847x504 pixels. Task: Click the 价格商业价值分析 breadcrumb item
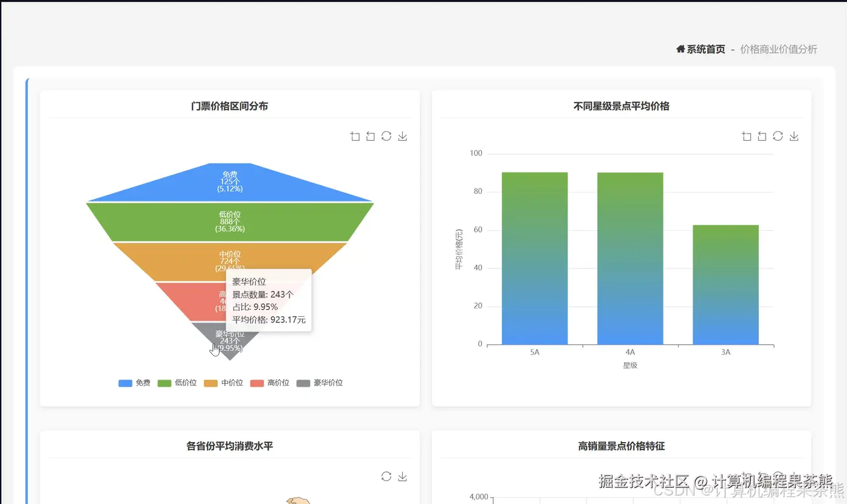click(779, 49)
